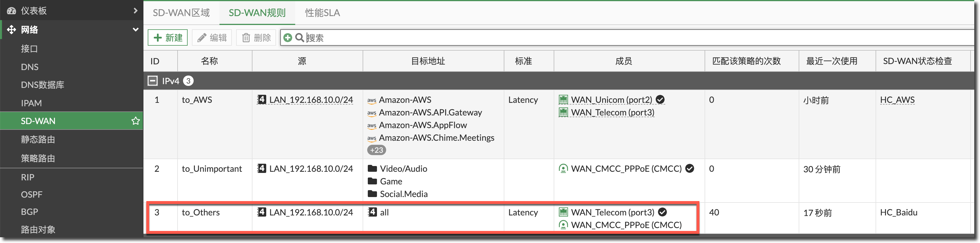Image resolution: width=980 pixels, height=243 pixels.
Task: Click the add filter plus icon in search bar
Action: 288,38
